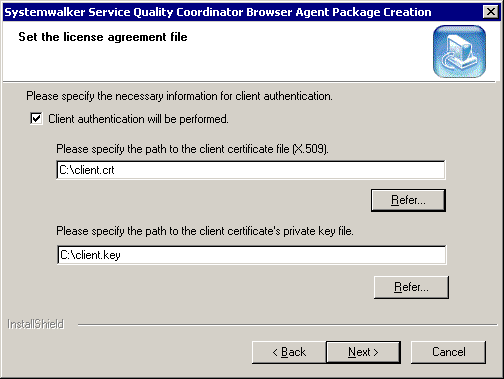Click the separator line beside InstallShield
Viewport: 504px width, 379px height.
tap(287, 324)
